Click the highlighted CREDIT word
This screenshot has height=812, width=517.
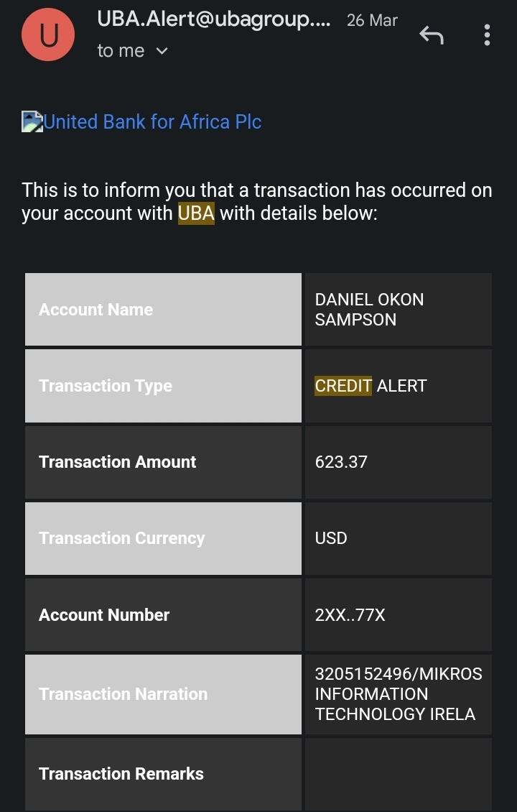click(343, 386)
